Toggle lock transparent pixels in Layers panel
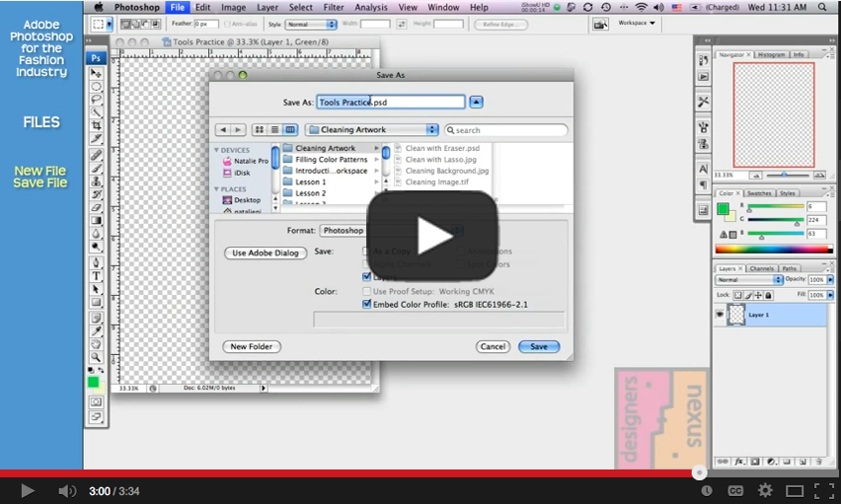The image size is (841, 504). [x=738, y=296]
